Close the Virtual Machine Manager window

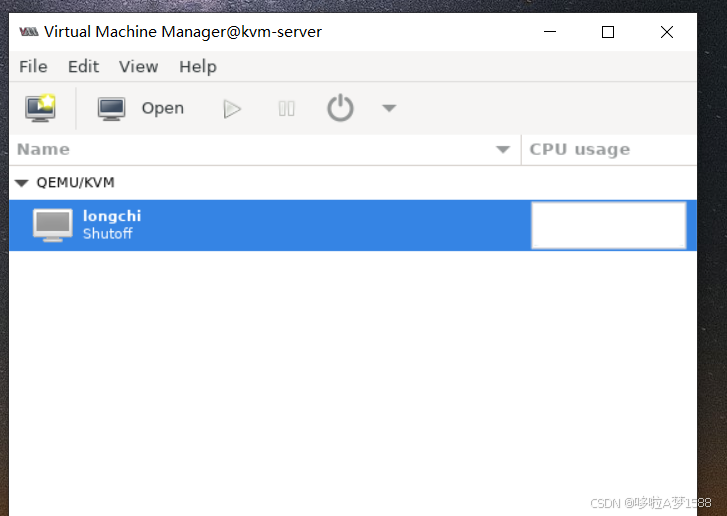tap(667, 32)
